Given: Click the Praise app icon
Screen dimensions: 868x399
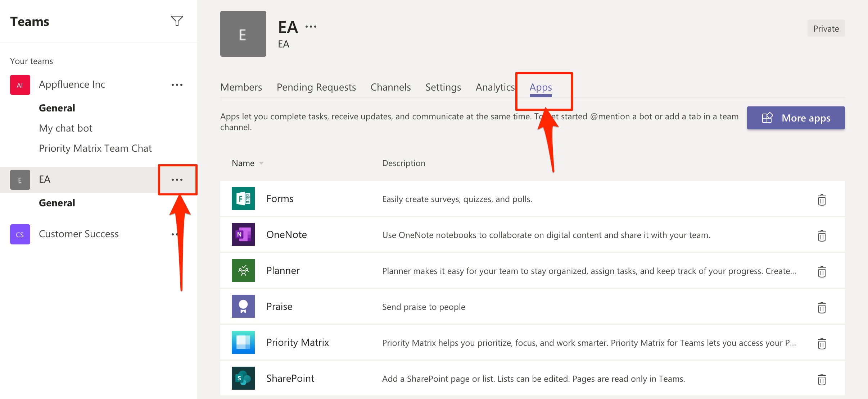Looking at the screenshot, I should 243,306.
